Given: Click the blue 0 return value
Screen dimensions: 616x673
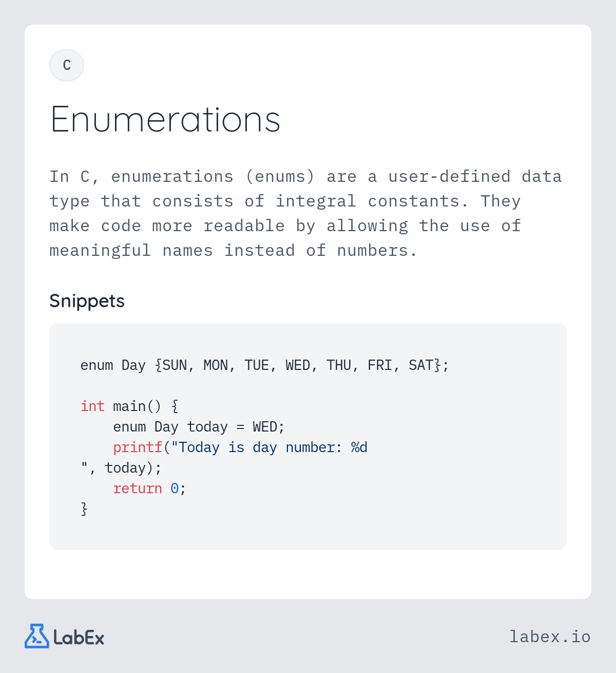Looking at the screenshot, I should pyautogui.click(x=175, y=489).
